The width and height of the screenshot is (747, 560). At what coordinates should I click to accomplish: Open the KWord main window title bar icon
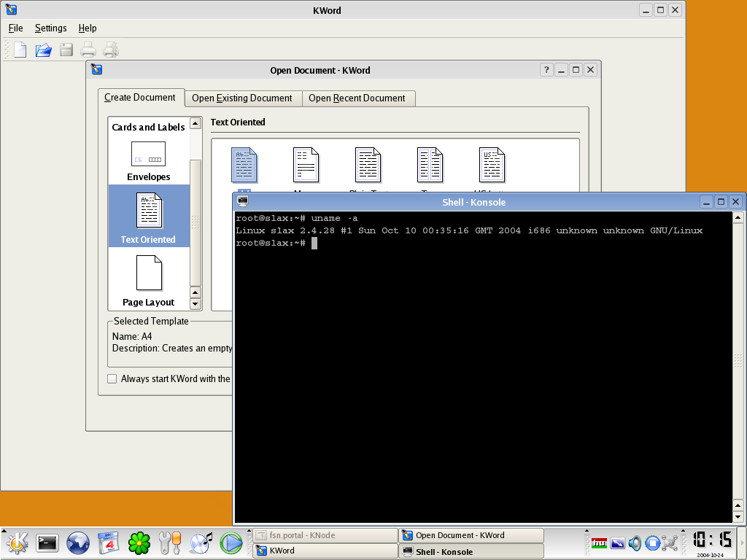[11, 9]
